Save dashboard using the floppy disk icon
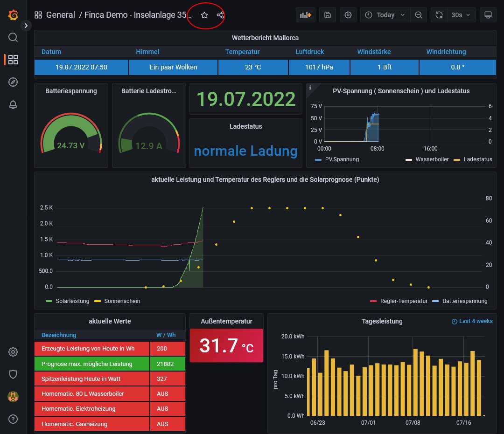Image resolution: width=504 pixels, height=434 pixels. point(328,15)
